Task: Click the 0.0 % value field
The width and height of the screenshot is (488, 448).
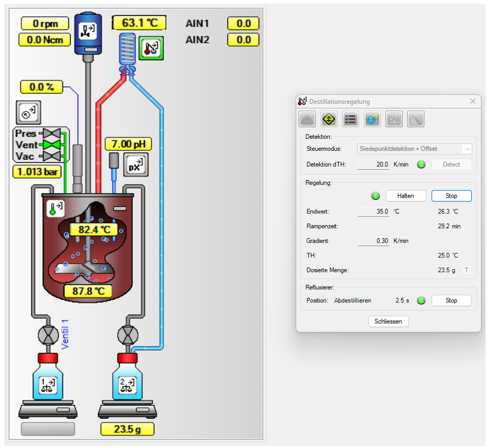Action: (41, 87)
